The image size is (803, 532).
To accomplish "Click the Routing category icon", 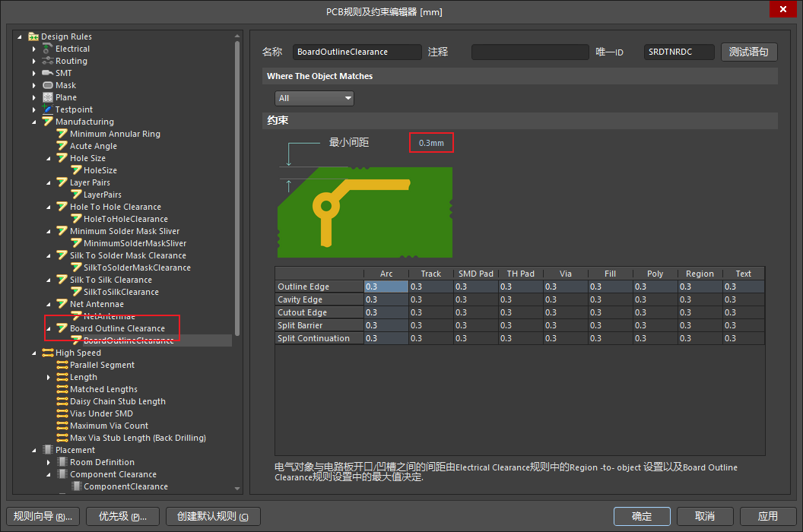I will (x=48, y=61).
